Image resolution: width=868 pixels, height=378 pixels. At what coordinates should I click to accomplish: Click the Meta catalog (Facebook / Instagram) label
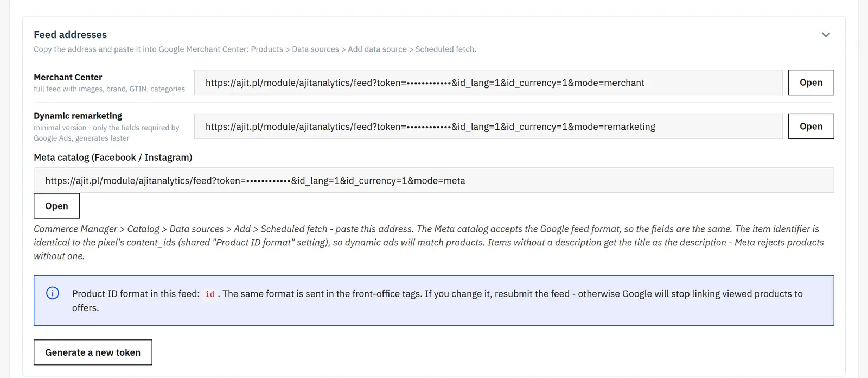(113, 157)
